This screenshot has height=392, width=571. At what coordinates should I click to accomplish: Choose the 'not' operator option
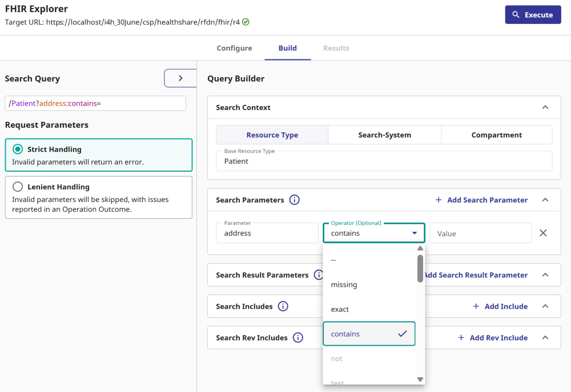pyautogui.click(x=369, y=358)
